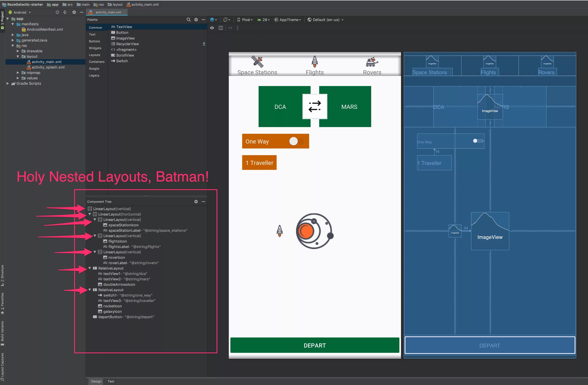Click the RecyclerView download icon
588x385 pixels.
click(204, 44)
